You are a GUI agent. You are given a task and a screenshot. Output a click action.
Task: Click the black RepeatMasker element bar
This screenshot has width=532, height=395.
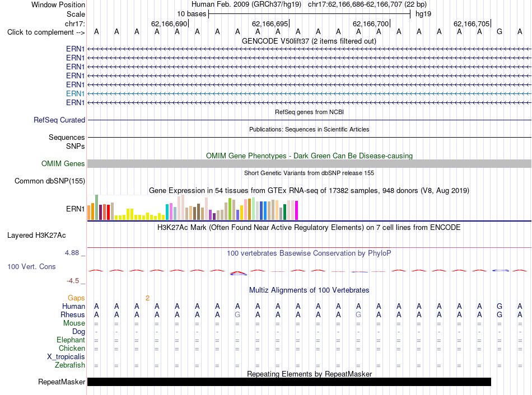[289, 382]
